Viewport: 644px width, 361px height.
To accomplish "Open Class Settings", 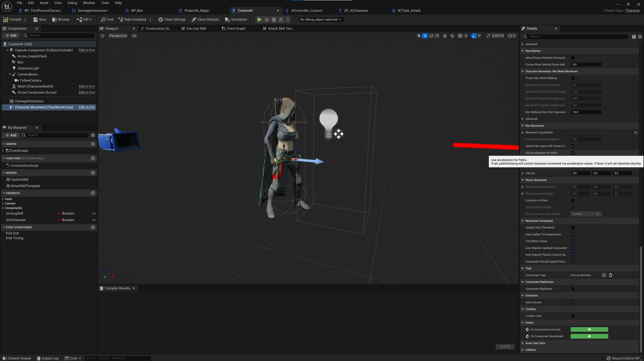I will pyautogui.click(x=172, y=19).
